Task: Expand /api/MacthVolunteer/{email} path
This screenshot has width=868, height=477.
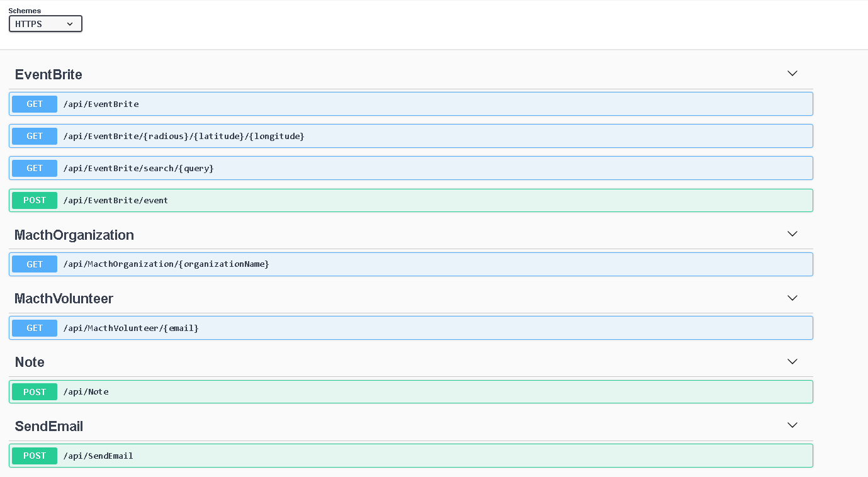Action: click(131, 328)
